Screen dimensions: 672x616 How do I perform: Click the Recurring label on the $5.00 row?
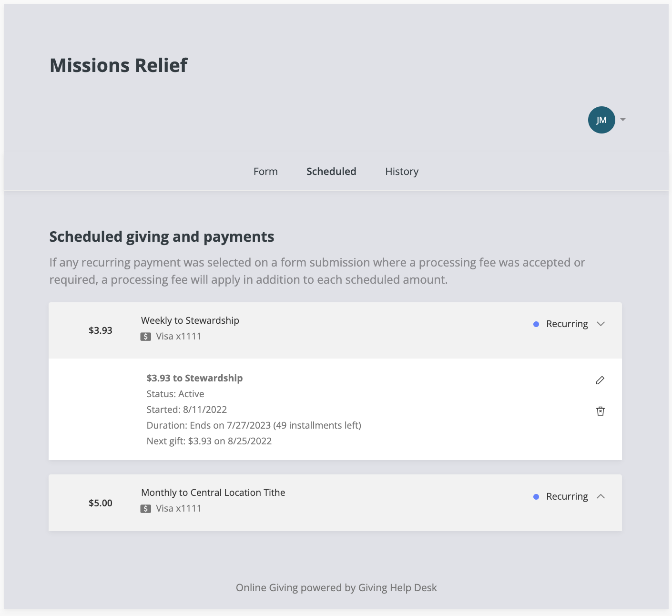[567, 496]
